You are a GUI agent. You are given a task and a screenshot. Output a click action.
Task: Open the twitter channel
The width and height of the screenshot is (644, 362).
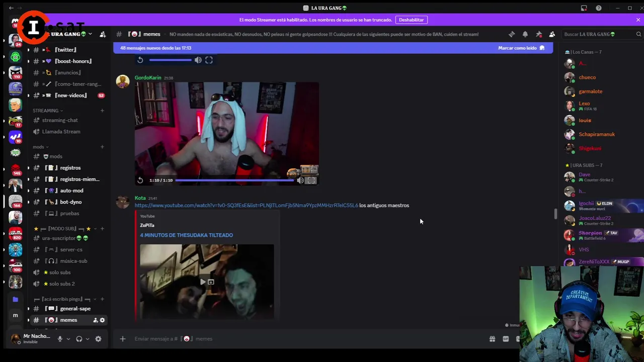click(x=66, y=50)
